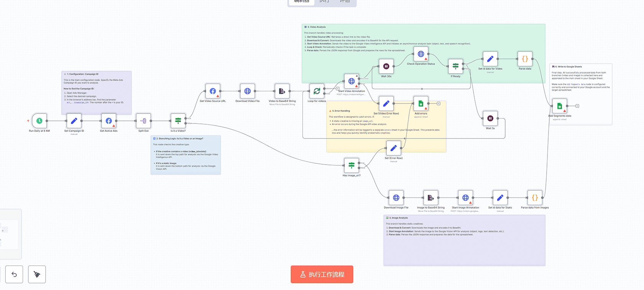Screen dimensions: 644x290
Task: Select the Run Daily at 9 AM trigger node
Action: click(x=39, y=121)
